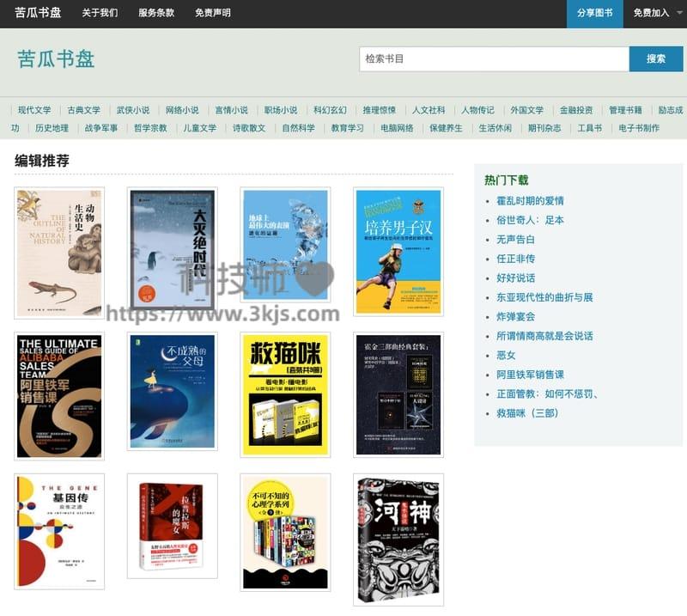Select the 自然科学 category
Image resolution: width=687 pixels, height=616 pixels.
[298, 128]
